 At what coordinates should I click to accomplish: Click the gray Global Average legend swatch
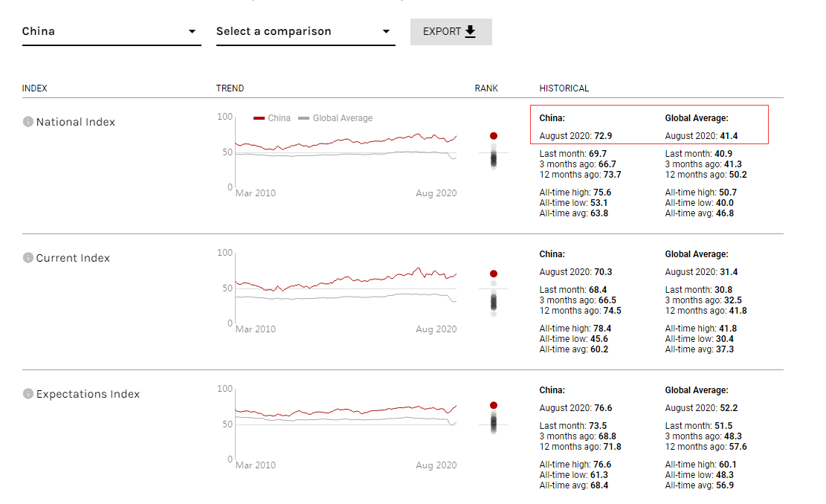coord(303,118)
